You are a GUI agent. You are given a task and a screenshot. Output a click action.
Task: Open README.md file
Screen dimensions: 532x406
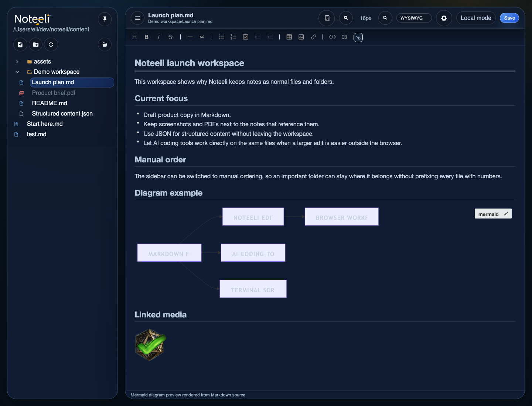(x=50, y=103)
